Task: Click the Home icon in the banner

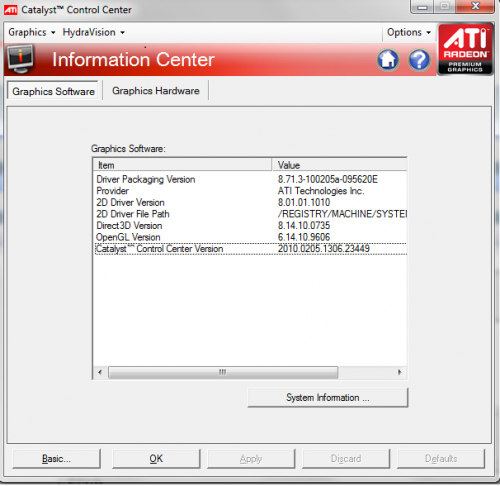Action: click(388, 60)
